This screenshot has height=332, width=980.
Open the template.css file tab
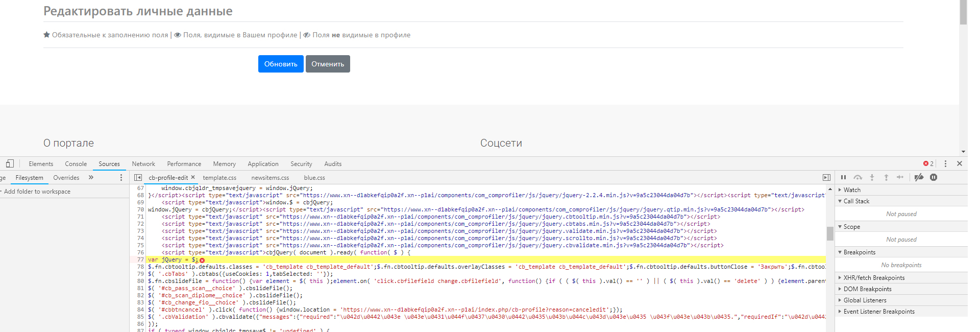[219, 177]
